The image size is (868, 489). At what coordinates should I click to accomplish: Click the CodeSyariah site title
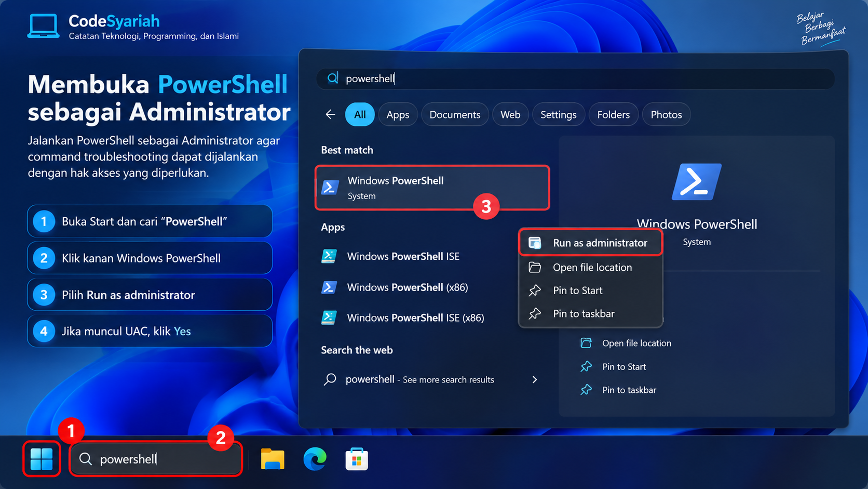coord(114,21)
